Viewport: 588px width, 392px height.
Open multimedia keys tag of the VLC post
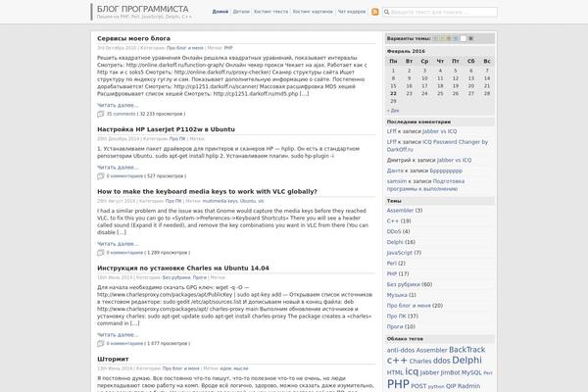tap(220, 201)
